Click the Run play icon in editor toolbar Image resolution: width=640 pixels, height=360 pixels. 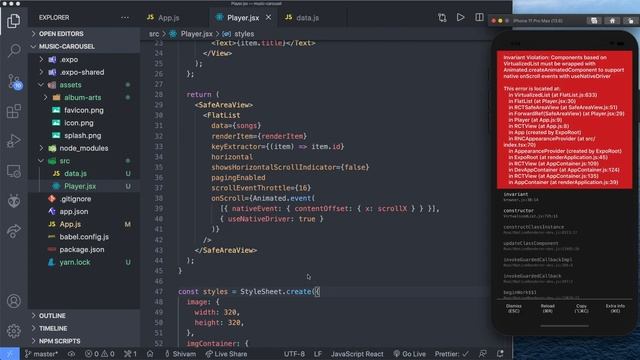pyautogui.click(x=460, y=18)
